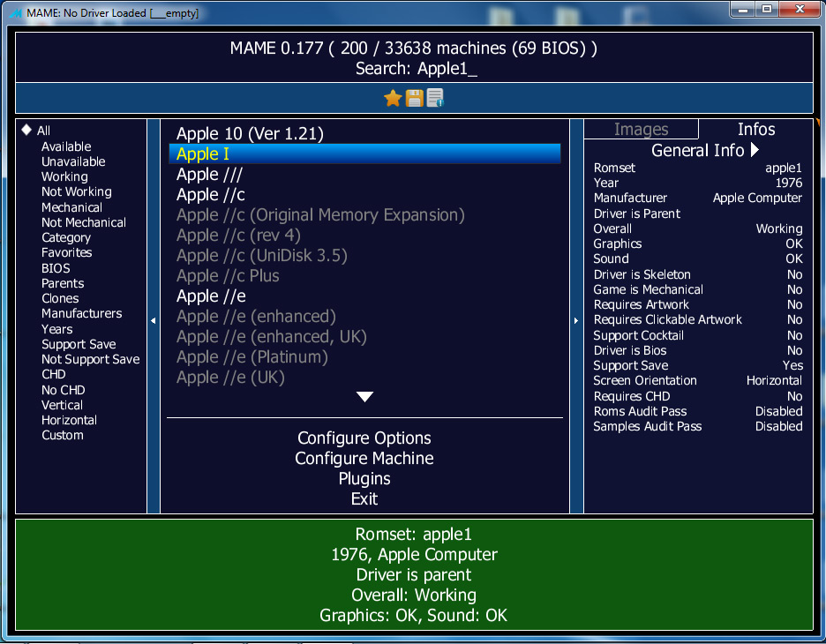This screenshot has height=644, width=826.
Task: Click the arrow next to General Info
Action: [755, 150]
